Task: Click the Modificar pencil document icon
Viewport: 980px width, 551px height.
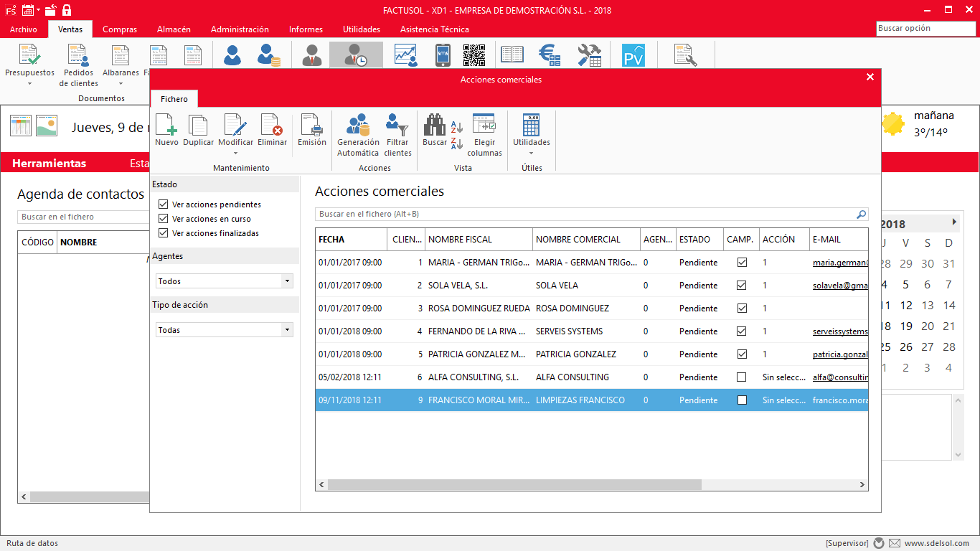Action: click(235, 125)
